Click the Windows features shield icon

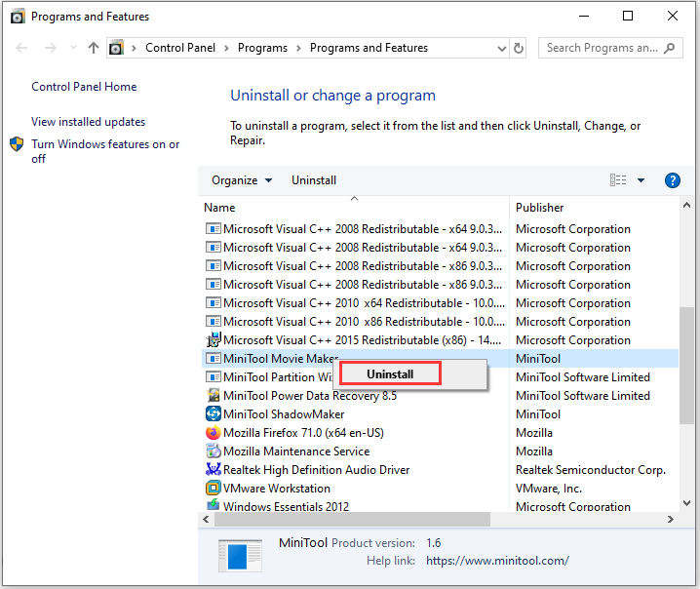[17, 143]
